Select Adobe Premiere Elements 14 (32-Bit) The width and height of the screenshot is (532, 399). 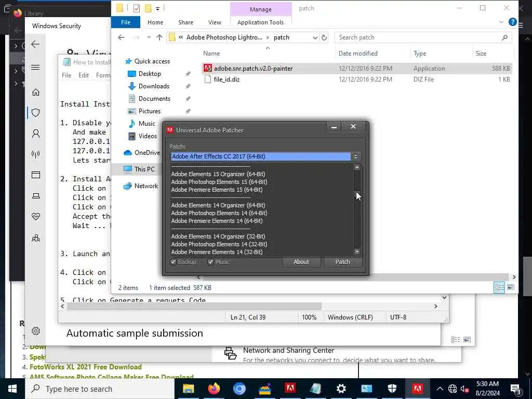[x=217, y=252]
